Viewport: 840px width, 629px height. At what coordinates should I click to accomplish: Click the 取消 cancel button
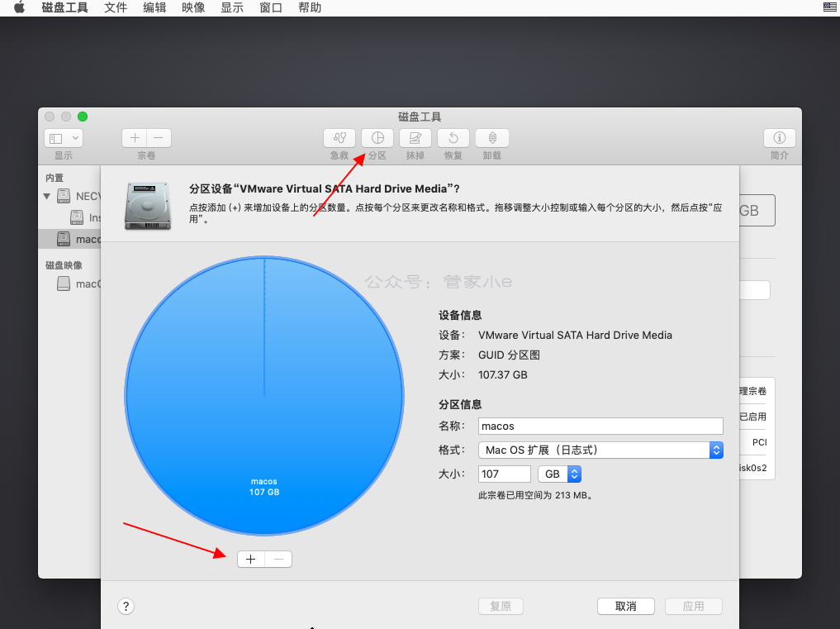[626, 607]
